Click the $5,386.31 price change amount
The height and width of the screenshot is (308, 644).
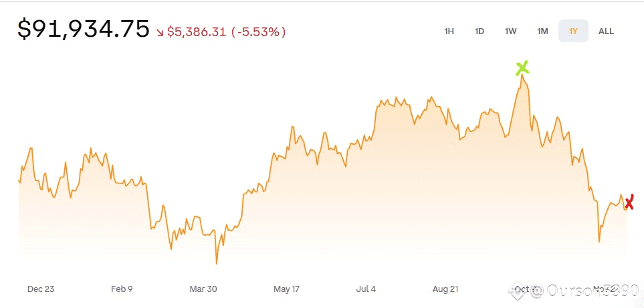pyautogui.click(x=196, y=31)
